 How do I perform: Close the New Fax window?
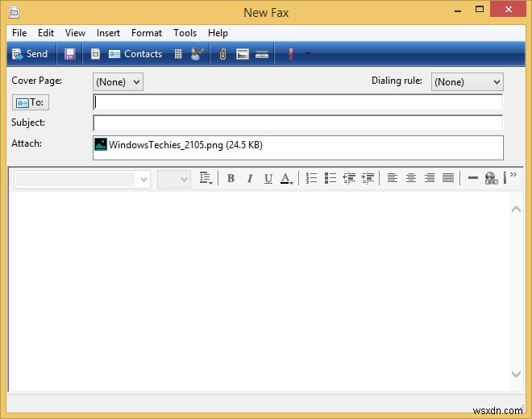(x=508, y=9)
